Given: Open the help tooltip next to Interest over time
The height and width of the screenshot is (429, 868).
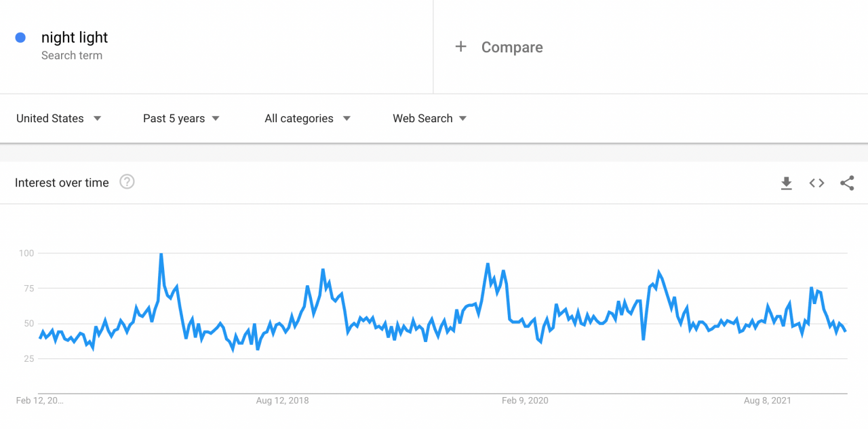Looking at the screenshot, I should point(126,182).
